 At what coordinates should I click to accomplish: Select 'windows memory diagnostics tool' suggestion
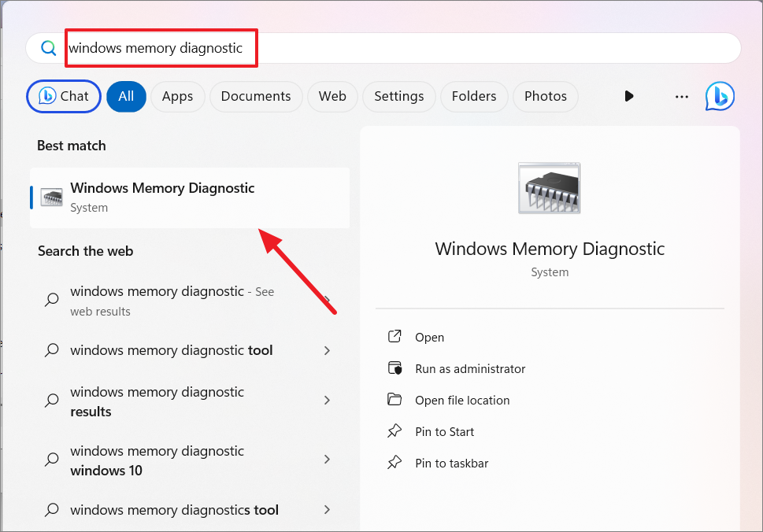click(190, 510)
